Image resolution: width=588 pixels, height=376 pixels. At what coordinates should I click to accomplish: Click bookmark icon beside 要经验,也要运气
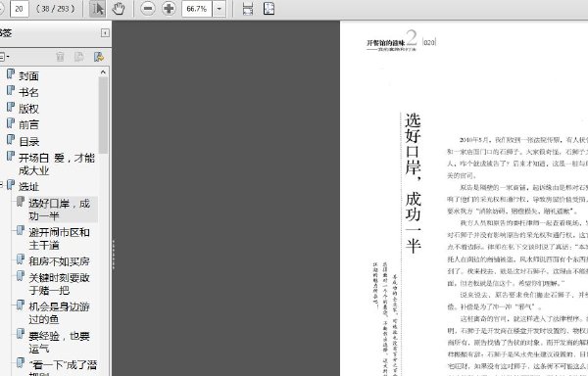click(21, 333)
